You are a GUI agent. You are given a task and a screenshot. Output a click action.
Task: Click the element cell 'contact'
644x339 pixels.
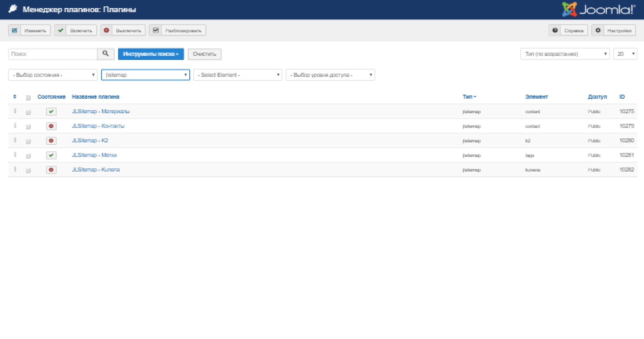click(x=533, y=126)
